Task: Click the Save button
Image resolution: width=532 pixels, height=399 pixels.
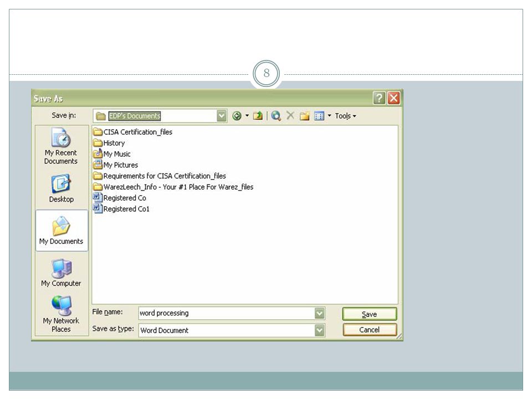Action: (x=370, y=314)
